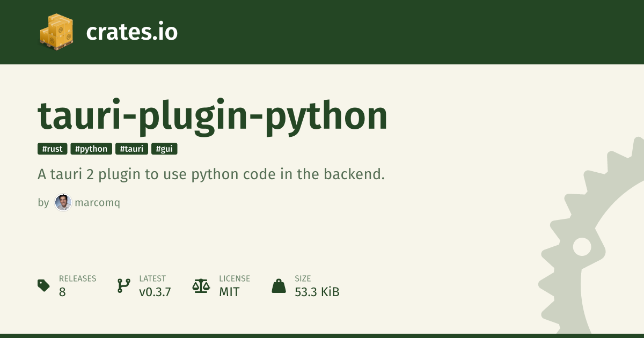Select the #python tag
Viewport: 644px width, 338px height.
(91, 149)
